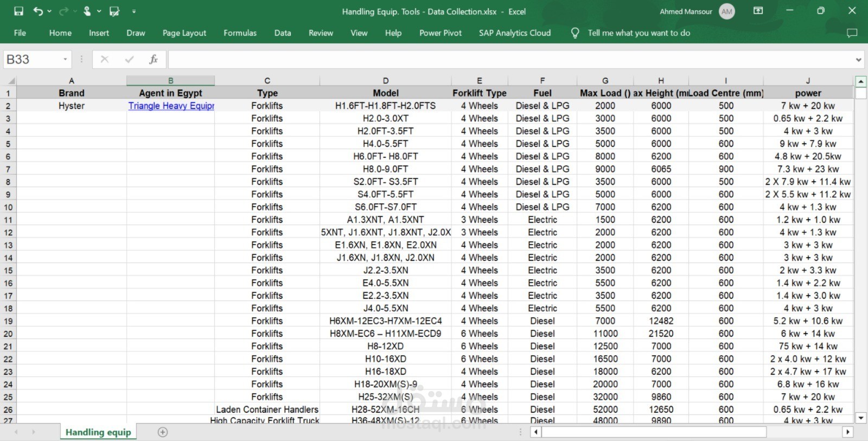
Task: Open the Data ribbon tab
Action: [x=283, y=33]
